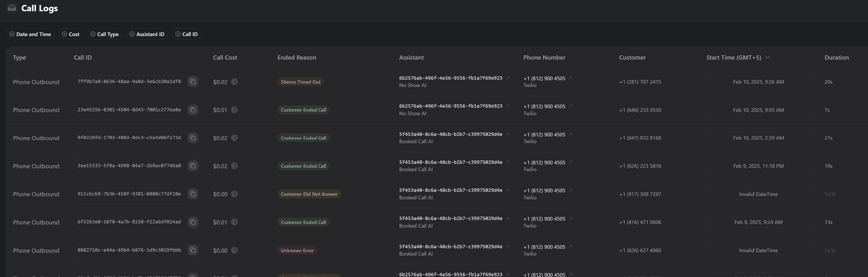Image resolution: width=868 pixels, height=277 pixels.
Task: Copy call ID 6f3263e0-1070-4a7b
Action: click(x=193, y=222)
